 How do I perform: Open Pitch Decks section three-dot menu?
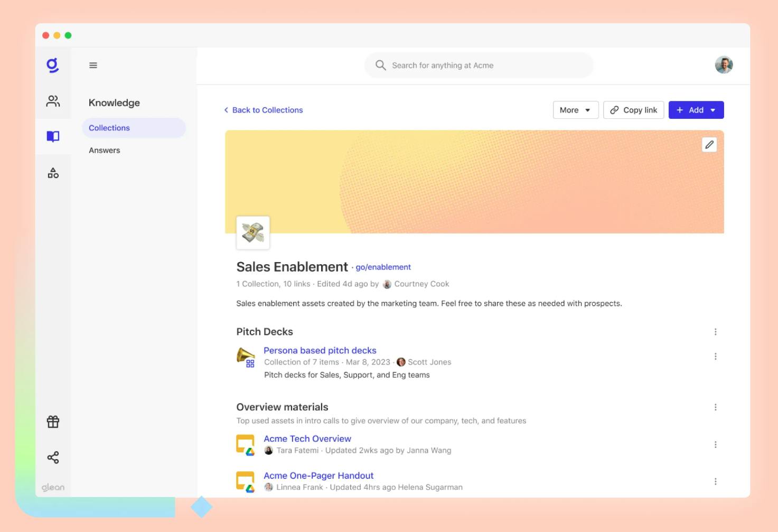tap(715, 332)
